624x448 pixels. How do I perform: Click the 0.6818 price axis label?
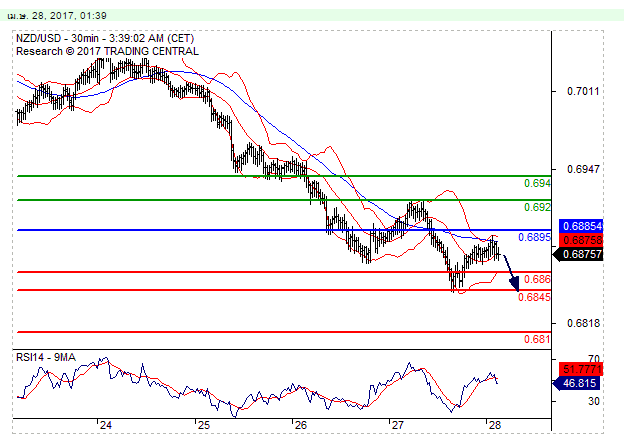click(583, 323)
